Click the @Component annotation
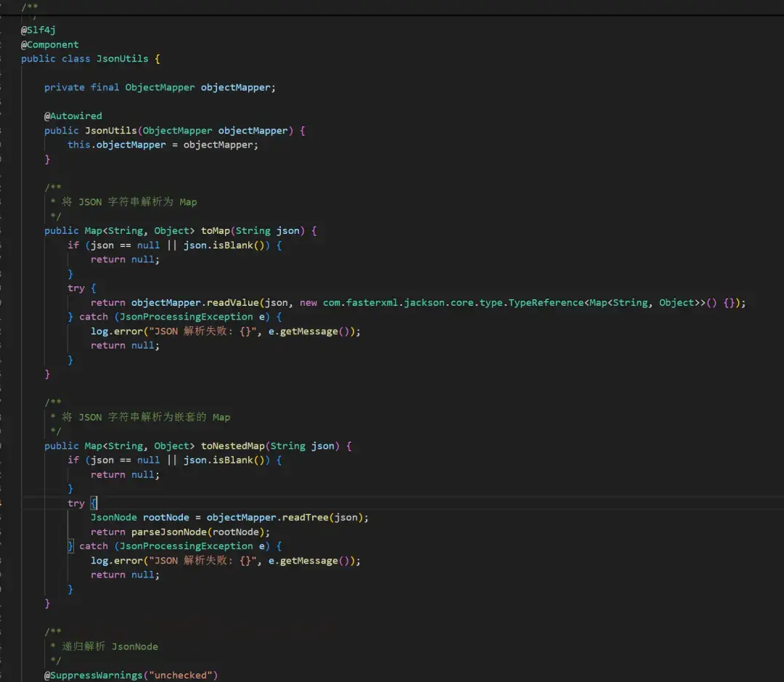This screenshot has width=784, height=682. click(49, 44)
